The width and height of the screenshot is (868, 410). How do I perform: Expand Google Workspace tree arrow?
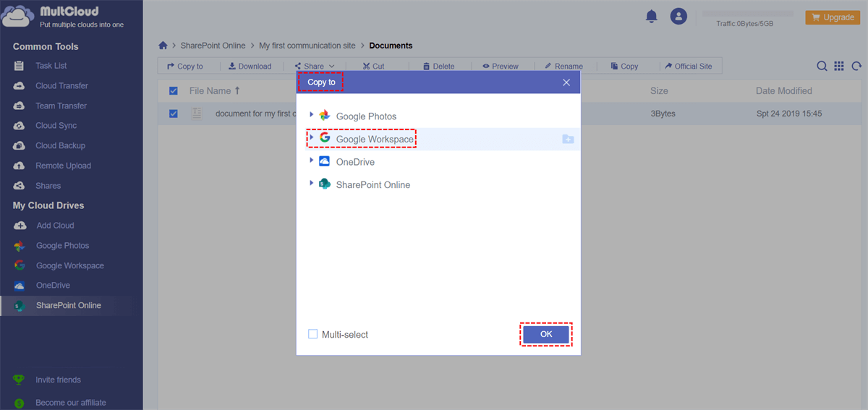pyautogui.click(x=312, y=137)
